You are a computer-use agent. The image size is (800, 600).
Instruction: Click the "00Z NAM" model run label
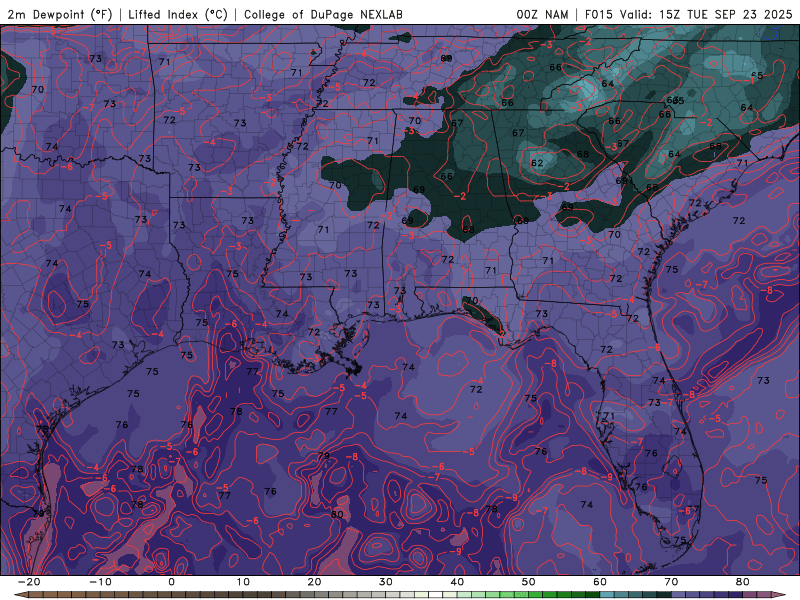pyautogui.click(x=542, y=14)
